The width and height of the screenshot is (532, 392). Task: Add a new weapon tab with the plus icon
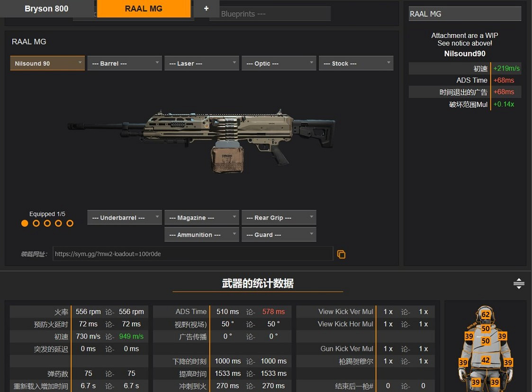point(206,9)
